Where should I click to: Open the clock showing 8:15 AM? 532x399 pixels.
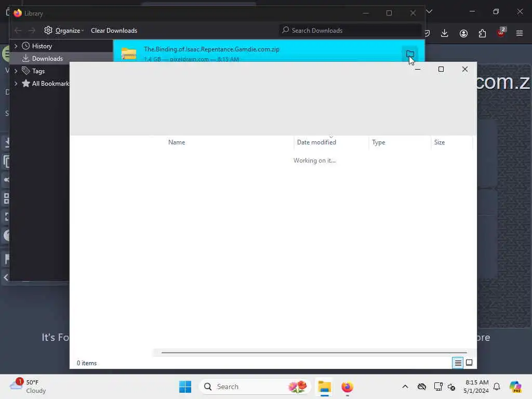tap(476, 387)
